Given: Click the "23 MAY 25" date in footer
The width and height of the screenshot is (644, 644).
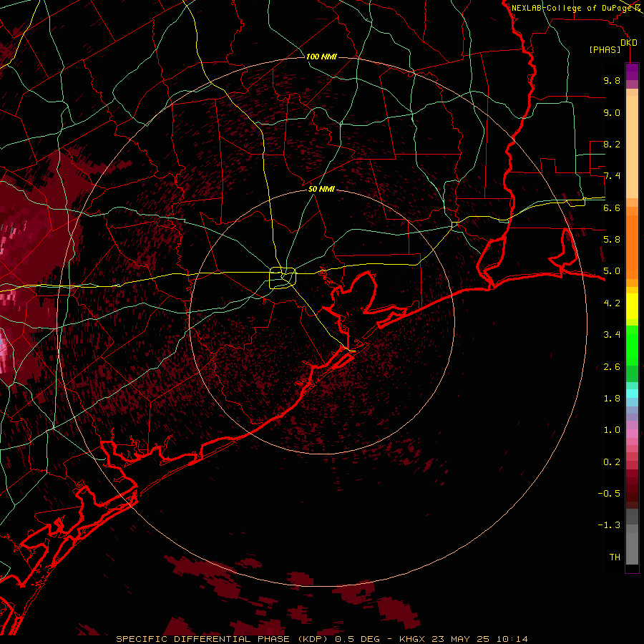Looking at the screenshot, I should click(x=461, y=639).
